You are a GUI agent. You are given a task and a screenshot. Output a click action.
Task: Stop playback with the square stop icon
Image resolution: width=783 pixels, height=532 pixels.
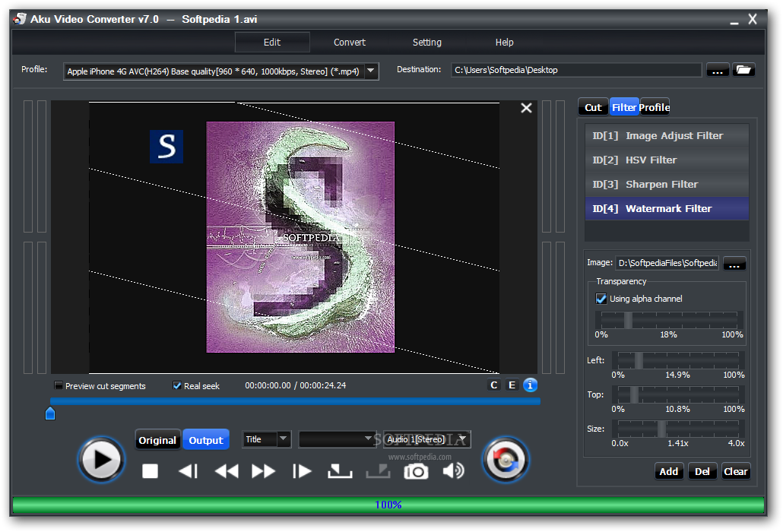[150, 471]
